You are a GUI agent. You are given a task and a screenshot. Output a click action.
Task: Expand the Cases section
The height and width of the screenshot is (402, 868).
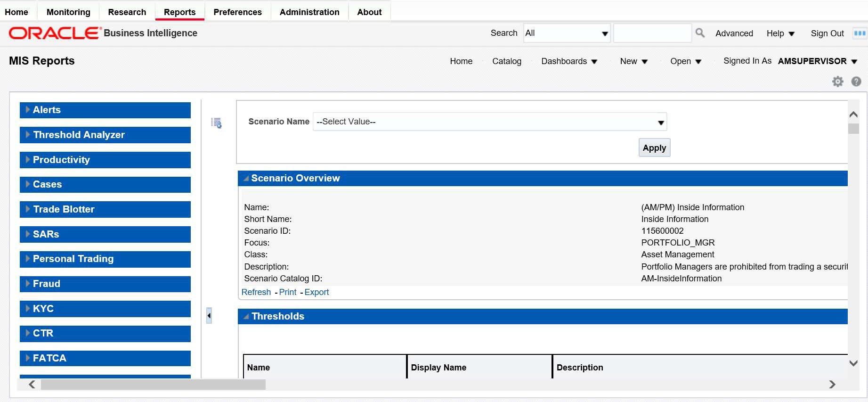coord(105,184)
